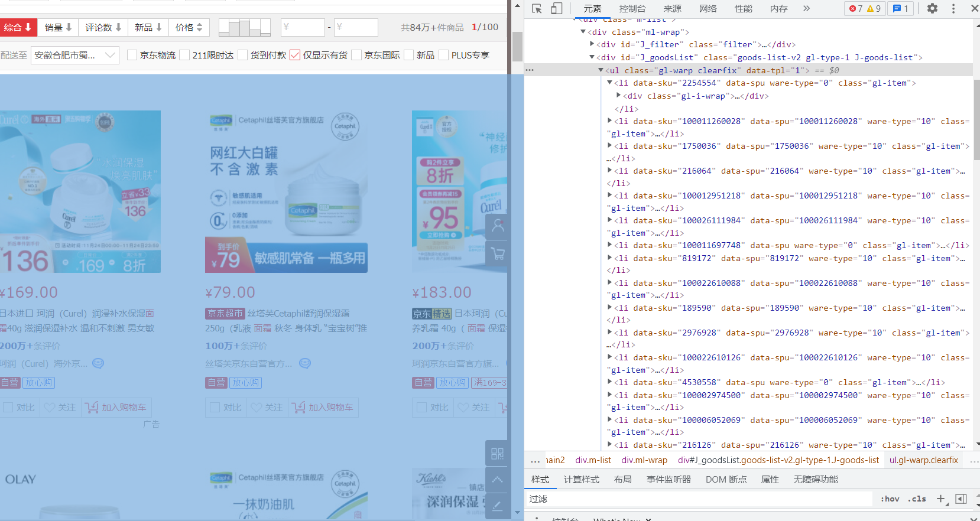
Task: Open the 事件侦听器 pane tab
Action: tap(669, 479)
